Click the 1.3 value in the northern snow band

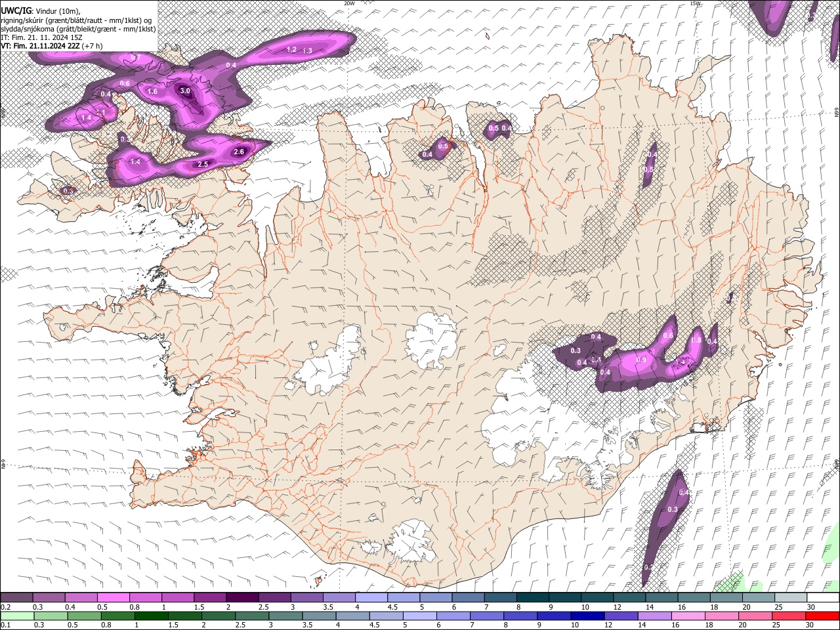pyautogui.click(x=307, y=51)
